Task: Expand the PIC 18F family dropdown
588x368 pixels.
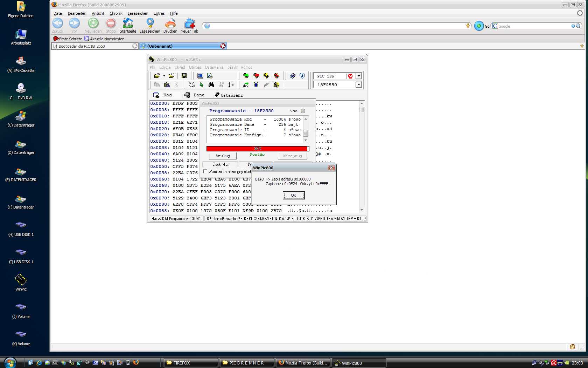Action: tap(358, 76)
